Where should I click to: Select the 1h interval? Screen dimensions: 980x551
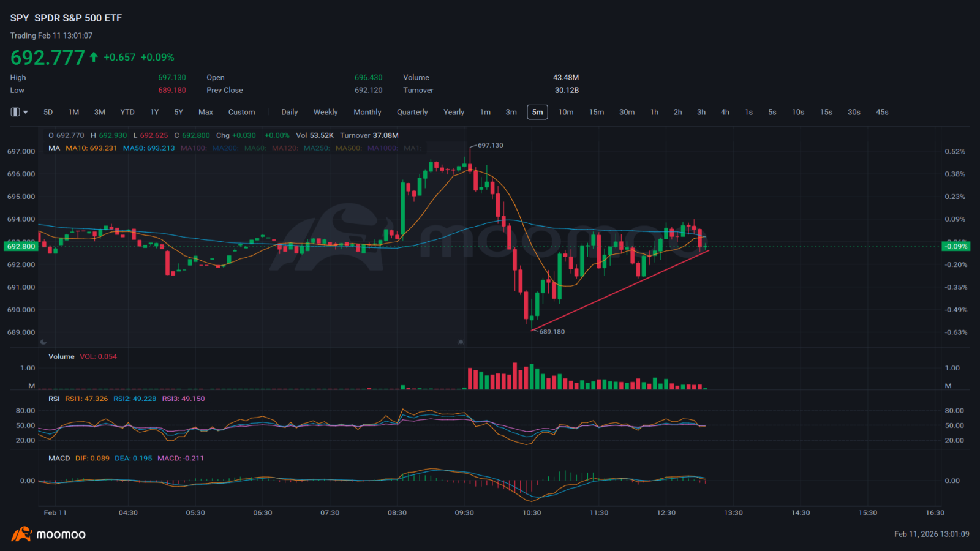(x=654, y=112)
